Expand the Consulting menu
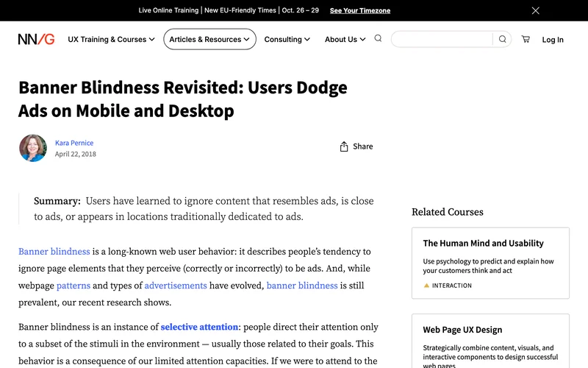 [x=287, y=40]
